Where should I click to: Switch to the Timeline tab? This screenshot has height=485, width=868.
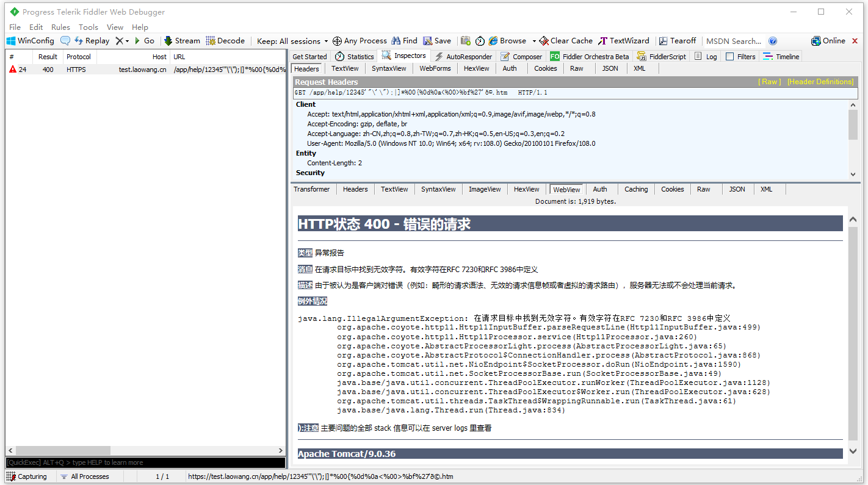tap(781, 57)
